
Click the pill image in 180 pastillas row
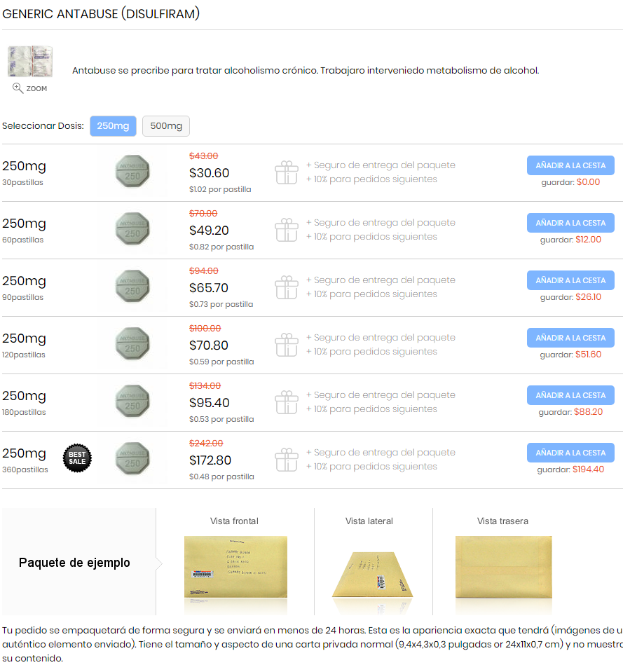[x=133, y=401]
